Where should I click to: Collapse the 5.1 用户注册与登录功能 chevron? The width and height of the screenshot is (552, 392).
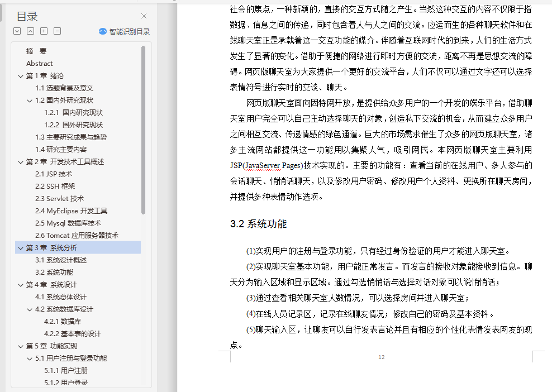pos(30,359)
